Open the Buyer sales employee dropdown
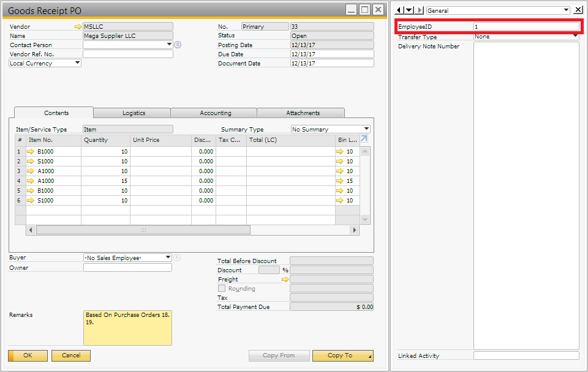The image size is (588, 372). [x=168, y=258]
